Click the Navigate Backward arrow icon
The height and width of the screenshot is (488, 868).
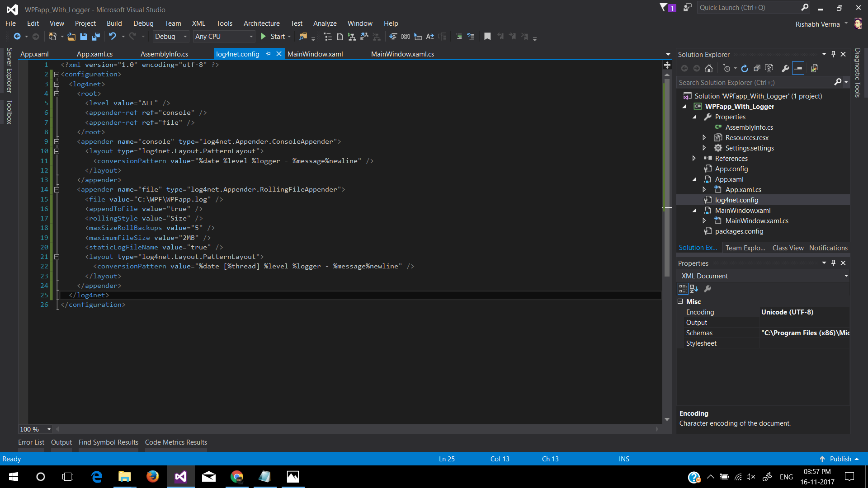tap(17, 36)
